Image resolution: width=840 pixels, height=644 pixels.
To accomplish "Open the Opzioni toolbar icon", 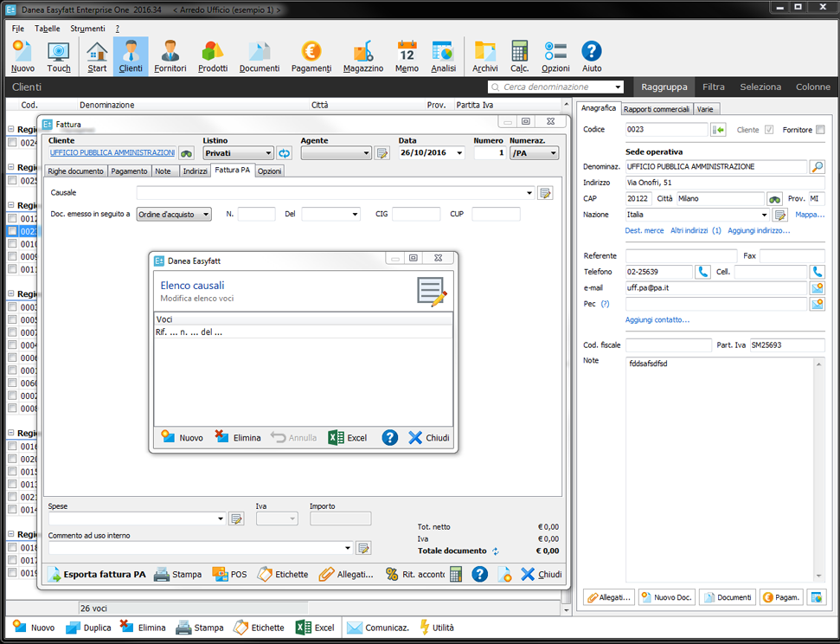I will pos(555,56).
